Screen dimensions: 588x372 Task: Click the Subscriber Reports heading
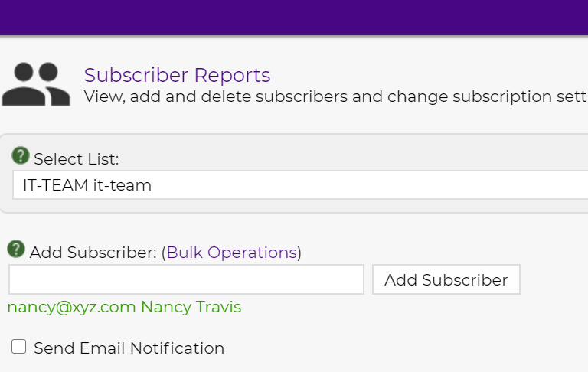pos(177,75)
